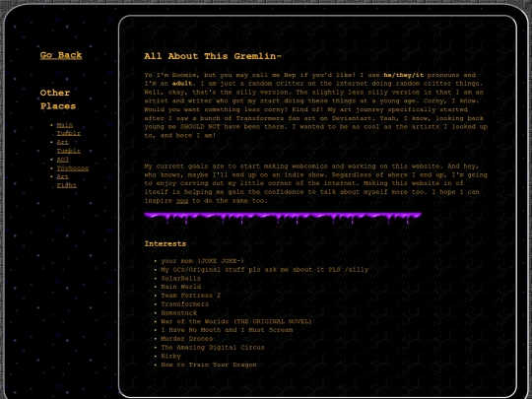Click the bold 'he/they/it' pronouns text

coord(403,75)
